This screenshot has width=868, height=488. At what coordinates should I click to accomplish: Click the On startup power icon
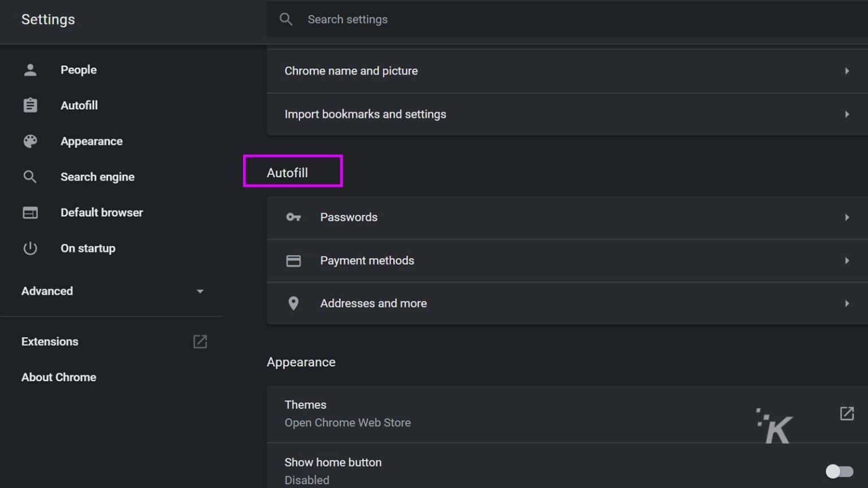click(x=29, y=248)
